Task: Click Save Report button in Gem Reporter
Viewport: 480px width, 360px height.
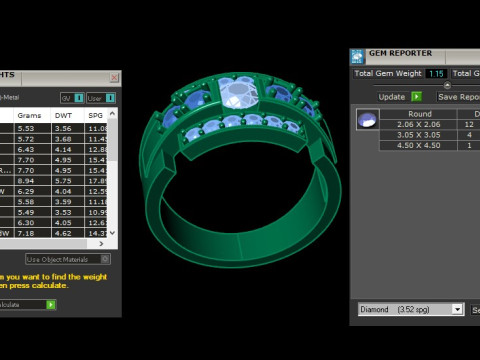Action: (458, 97)
